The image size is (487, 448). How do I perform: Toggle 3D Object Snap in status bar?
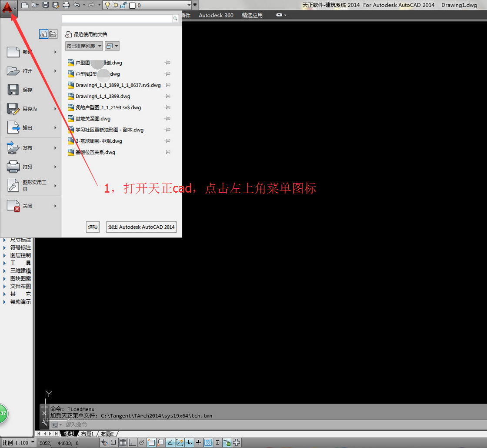coord(161,442)
